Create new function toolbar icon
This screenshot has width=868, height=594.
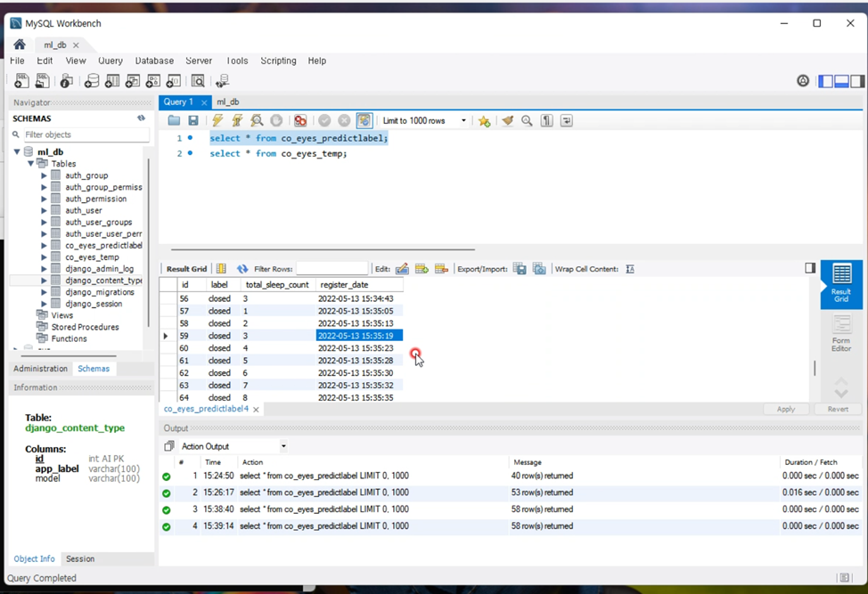pyautogui.click(x=173, y=81)
